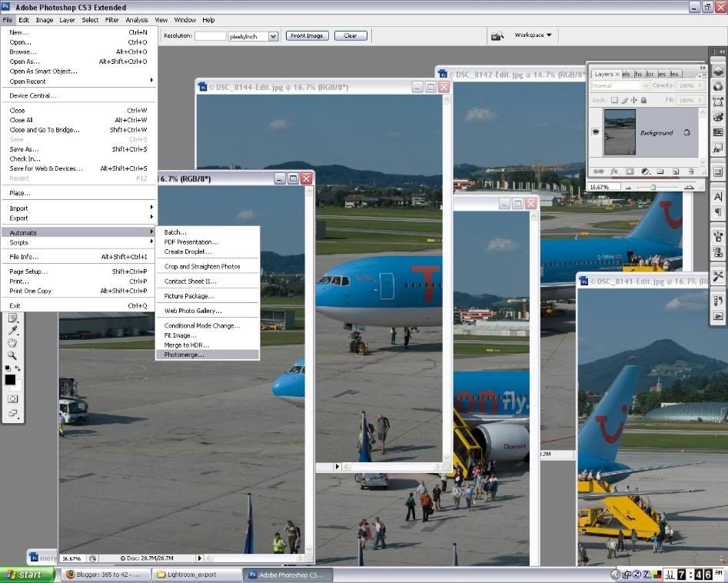Toggle lock all padlock icon

643,100
